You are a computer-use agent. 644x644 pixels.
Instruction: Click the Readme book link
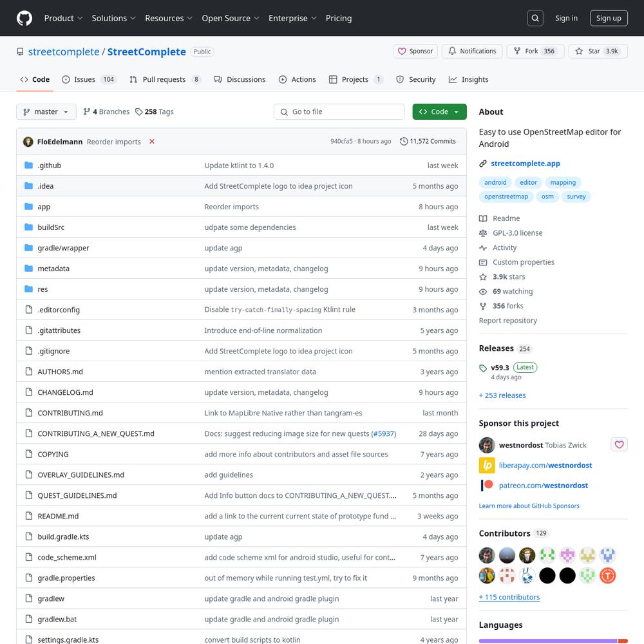[500, 218]
